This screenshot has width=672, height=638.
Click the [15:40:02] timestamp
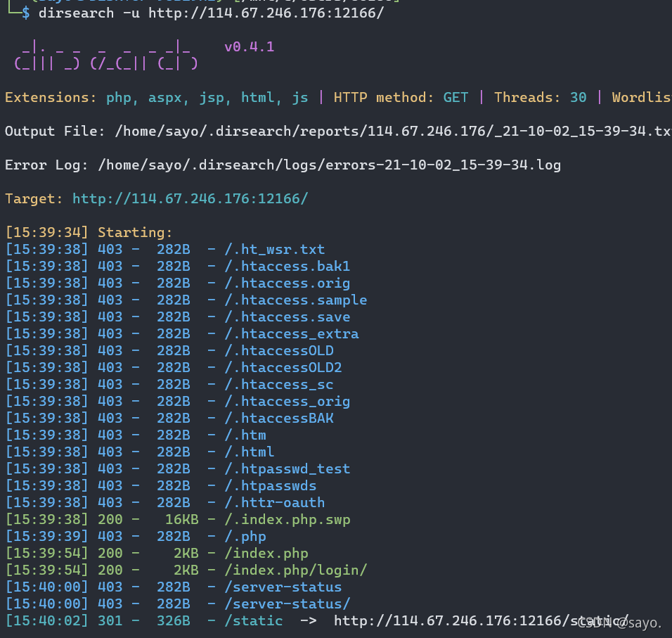coord(46,621)
